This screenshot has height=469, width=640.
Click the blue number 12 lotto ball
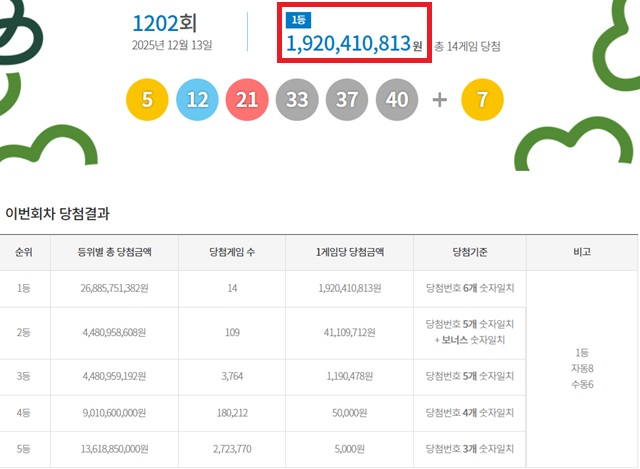(197, 100)
